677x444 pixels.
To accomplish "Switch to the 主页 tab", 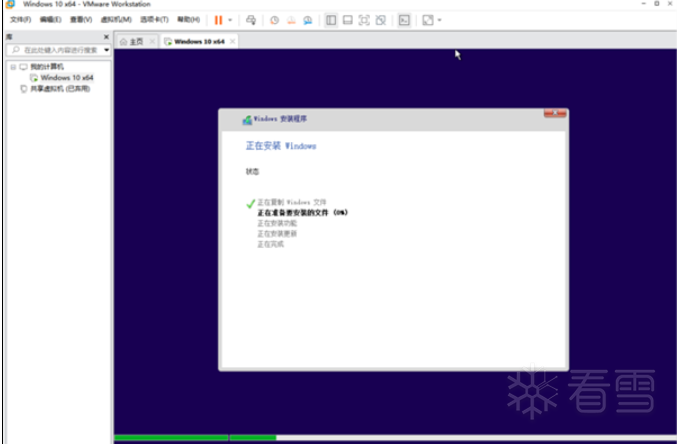I will [x=136, y=41].
